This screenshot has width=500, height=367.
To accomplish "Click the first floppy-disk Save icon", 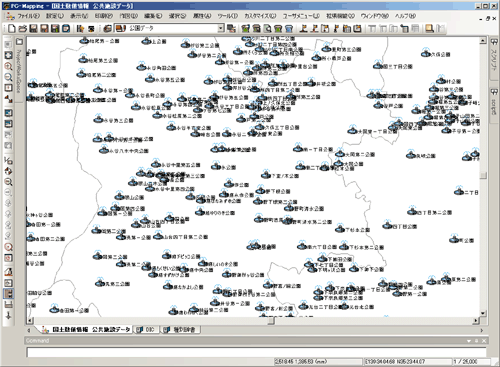I will point(33,29).
